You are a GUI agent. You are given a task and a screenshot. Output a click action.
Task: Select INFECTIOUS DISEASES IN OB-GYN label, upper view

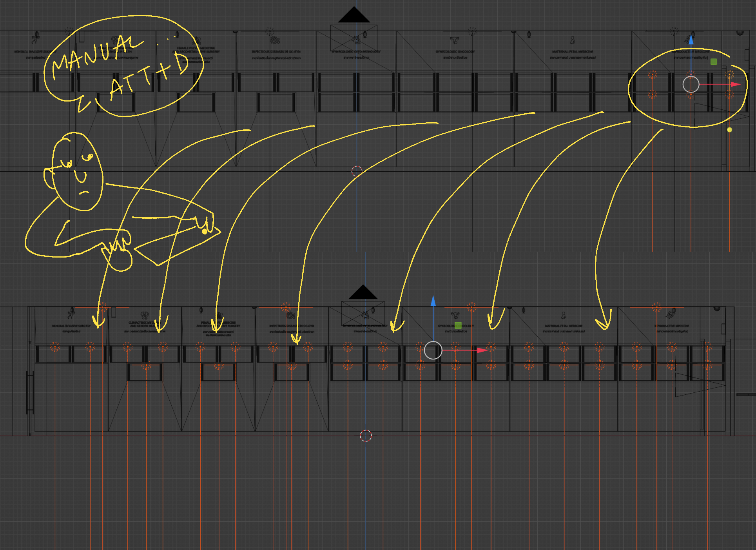[x=276, y=52]
